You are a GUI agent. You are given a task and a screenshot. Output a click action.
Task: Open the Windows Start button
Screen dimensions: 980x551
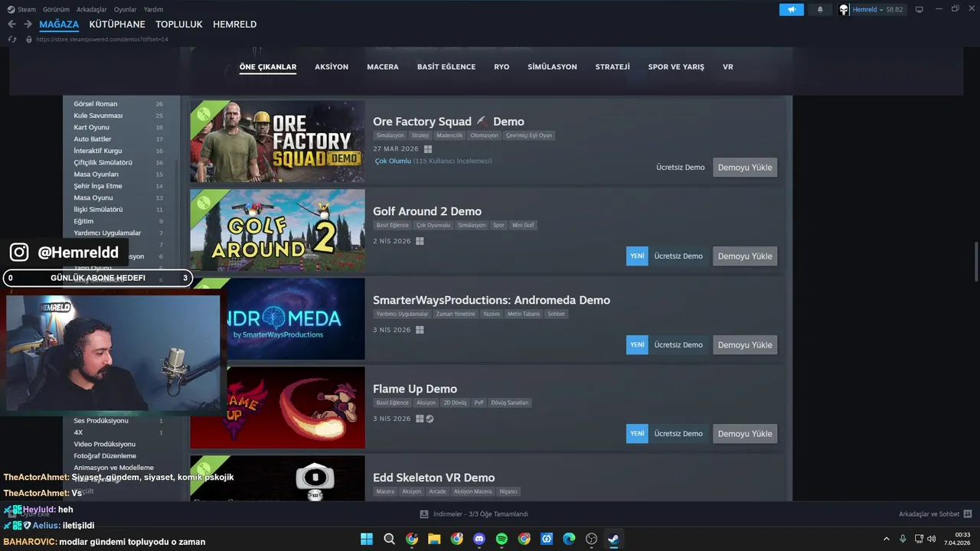click(367, 539)
